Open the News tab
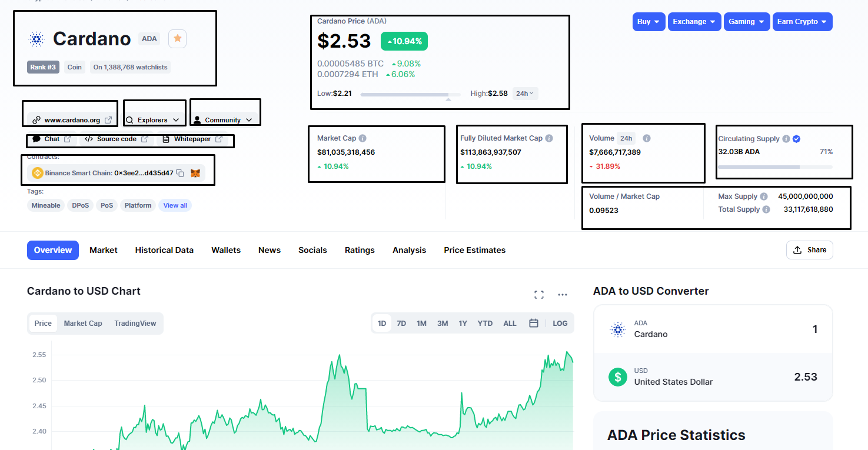This screenshot has height=450, width=868. pos(270,250)
